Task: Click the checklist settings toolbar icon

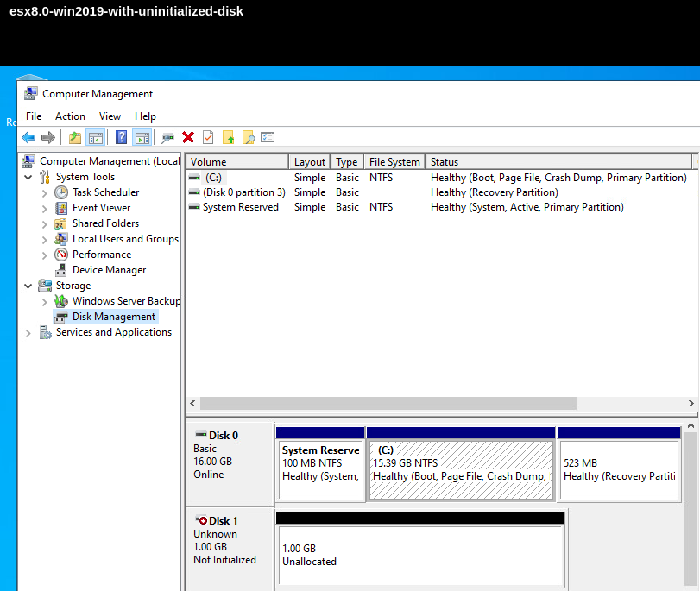Action: tap(268, 137)
